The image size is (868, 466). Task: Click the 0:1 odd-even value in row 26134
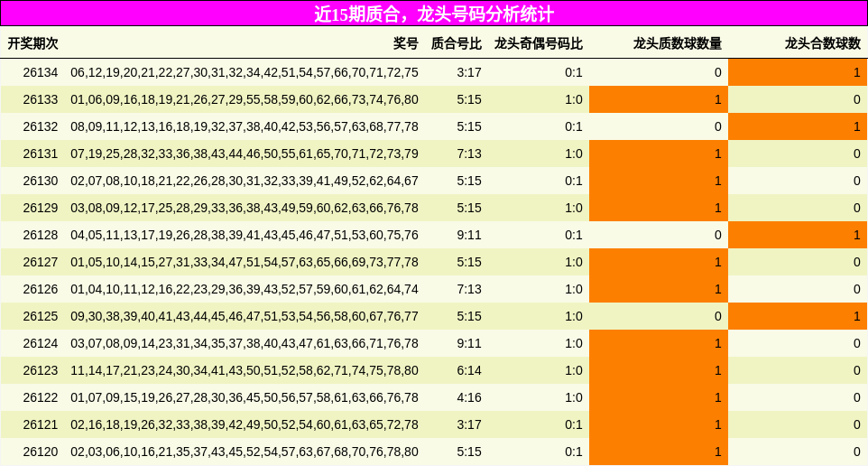[x=574, y=72]
